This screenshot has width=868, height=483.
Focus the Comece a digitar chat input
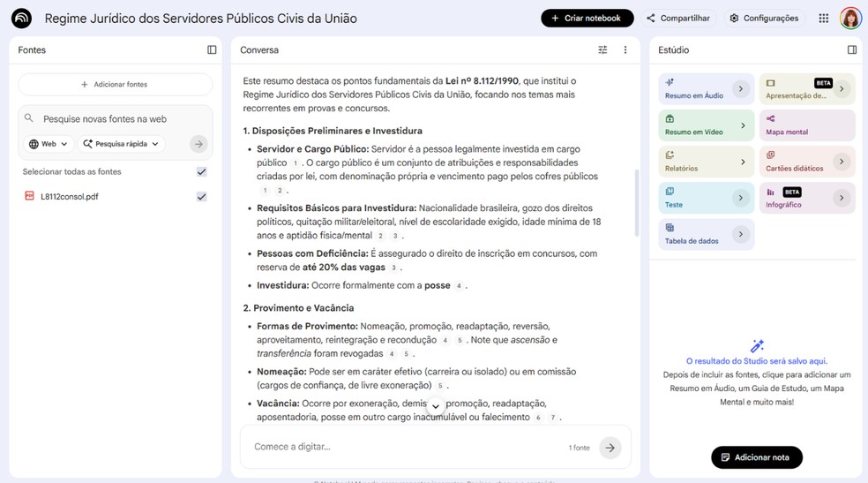coord(407,447)
